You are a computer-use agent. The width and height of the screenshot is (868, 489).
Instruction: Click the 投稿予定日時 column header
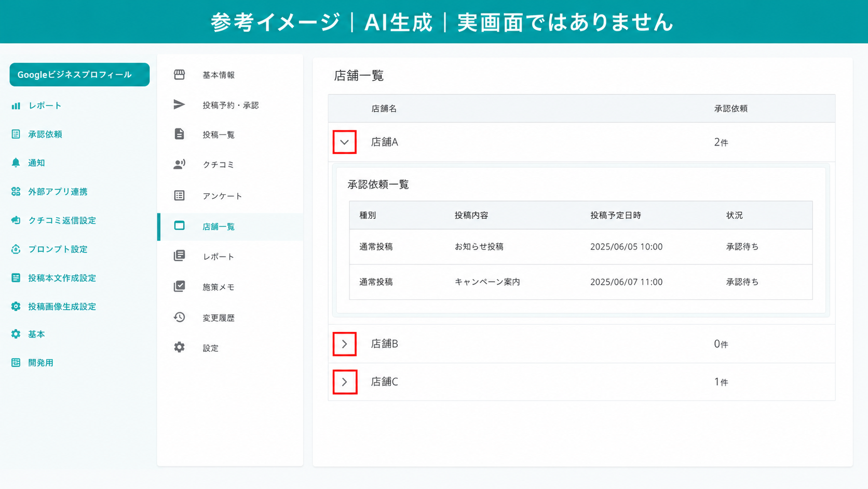coord(615,215)
